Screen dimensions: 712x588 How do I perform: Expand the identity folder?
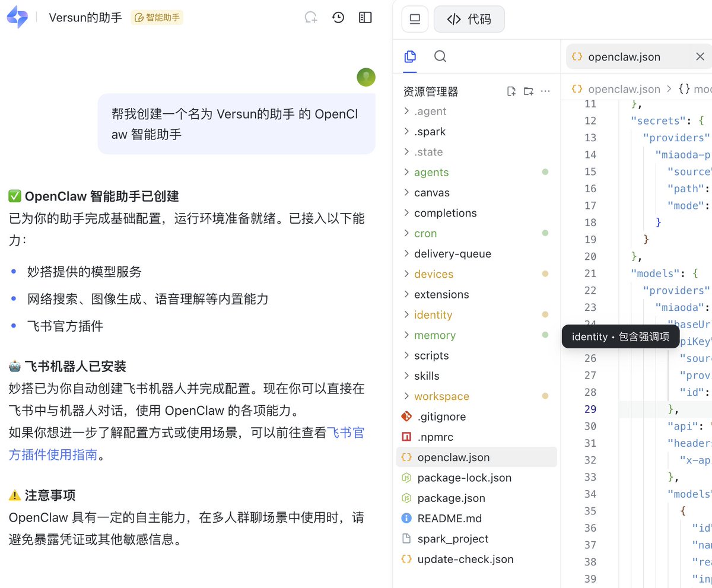[x=476, y=315]
